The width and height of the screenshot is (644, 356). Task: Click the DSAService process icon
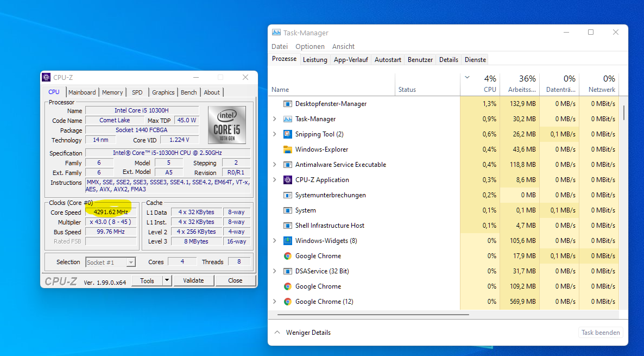288,271
